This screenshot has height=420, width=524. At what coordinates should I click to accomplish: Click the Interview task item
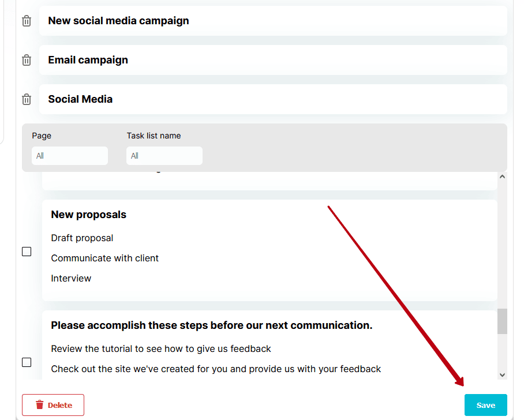coord(71,278)
